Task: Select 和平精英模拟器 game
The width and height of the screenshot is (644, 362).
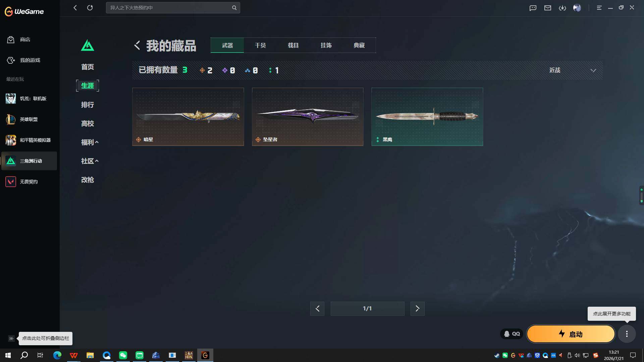Action: click(x=29, y=140)
